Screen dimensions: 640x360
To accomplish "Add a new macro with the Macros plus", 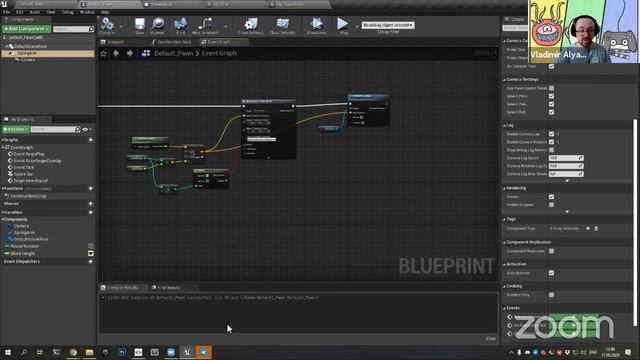I will pos(91,204).
